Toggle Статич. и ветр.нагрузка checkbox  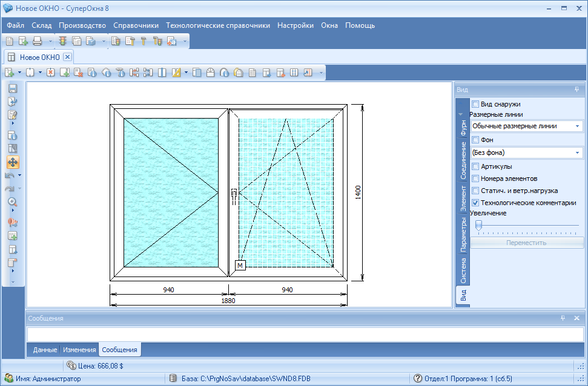[x=475, y=191]
